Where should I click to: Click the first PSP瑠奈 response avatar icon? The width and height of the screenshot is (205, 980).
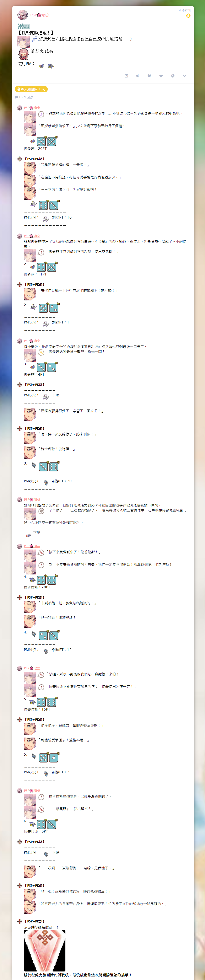(19, 108)
